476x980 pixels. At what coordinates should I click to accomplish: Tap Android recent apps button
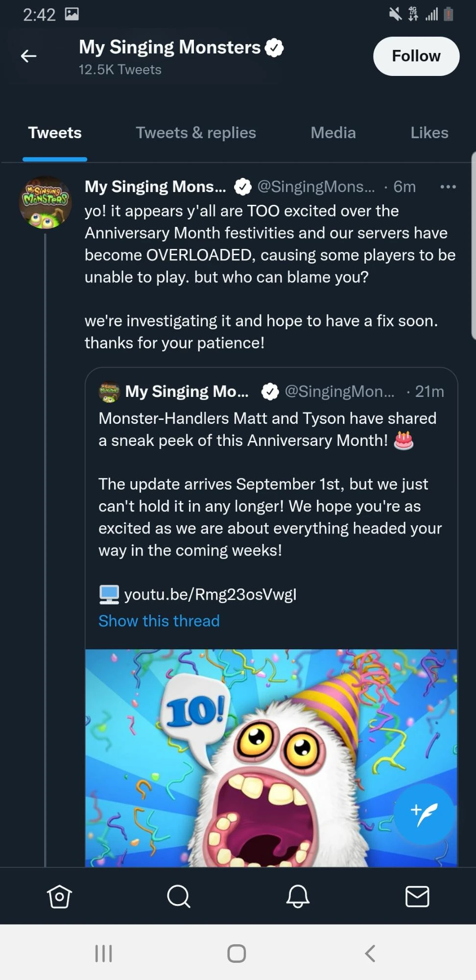103,954
